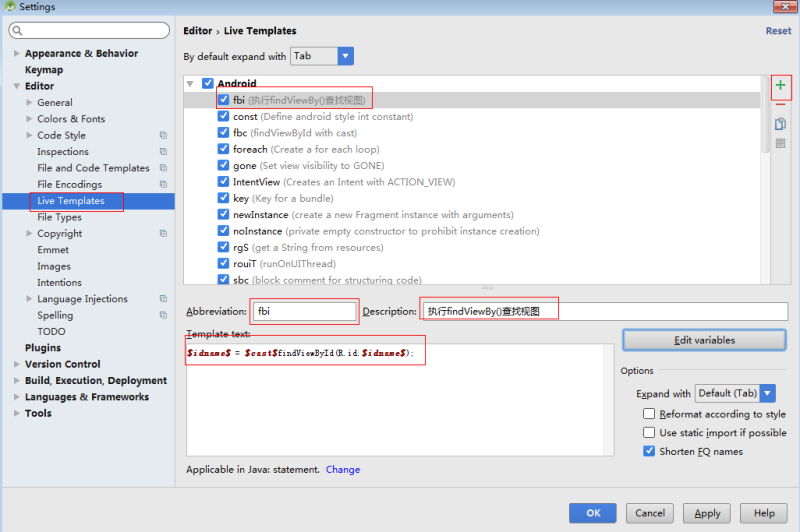Click project-level icon beside Inspections

click(x=163, y=151)
